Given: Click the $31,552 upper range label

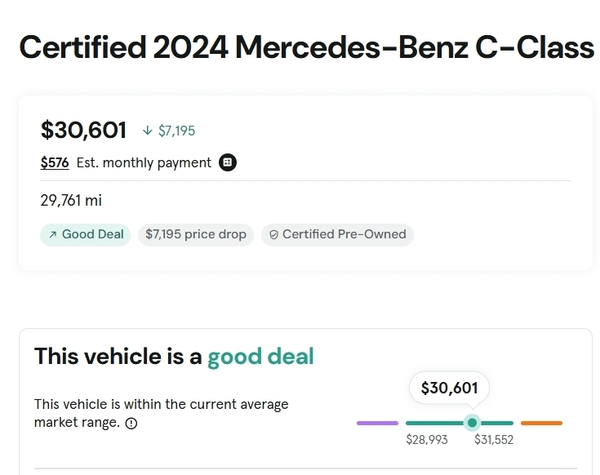Looking at the screenshot, I should point(494,440).
